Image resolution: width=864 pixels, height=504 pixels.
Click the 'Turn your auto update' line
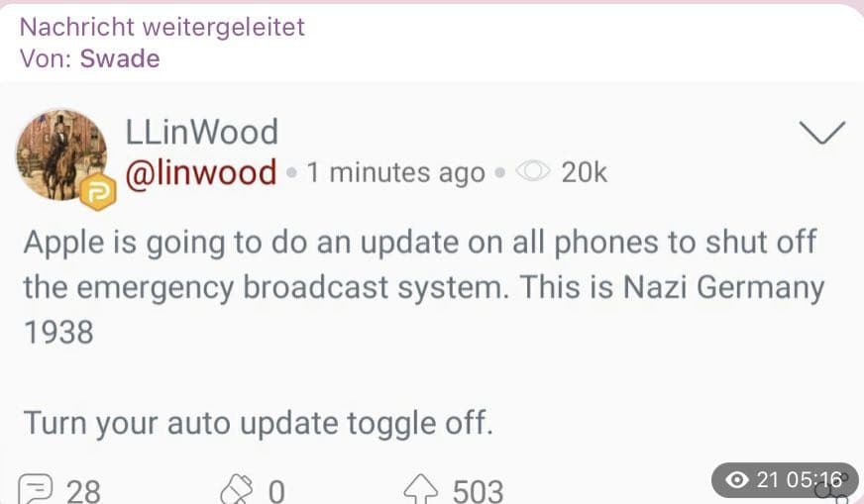pos(258,423)
